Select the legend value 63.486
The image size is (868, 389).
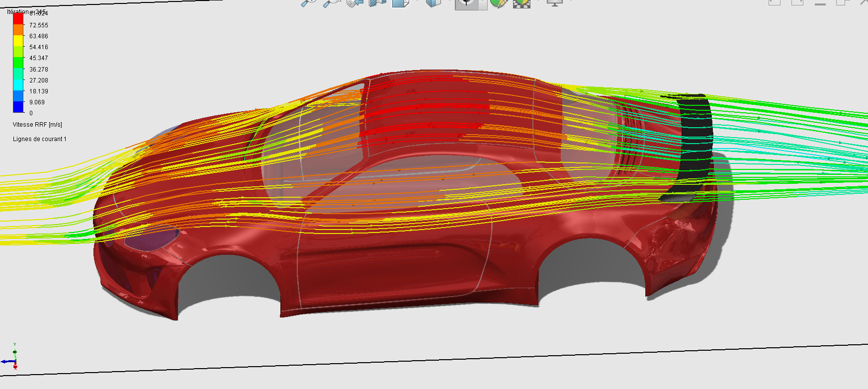point(39,36)
